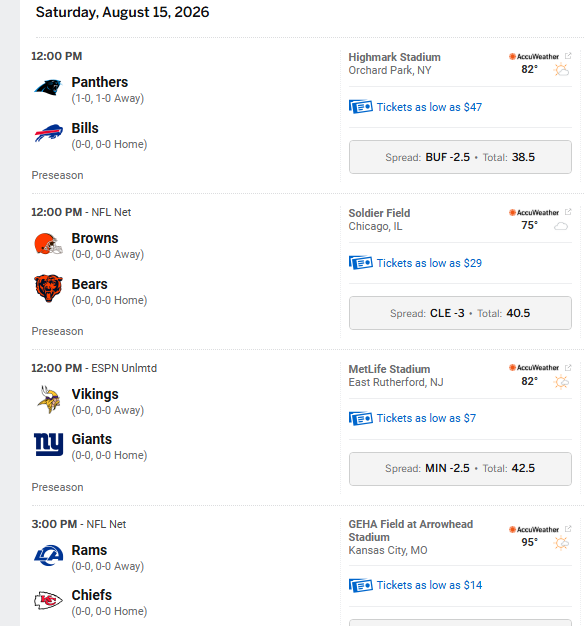The width and height of the screenshot is (585, 626).
Task: Click ticket icon for Vikings at Giants
Action: tap(361, 418)
